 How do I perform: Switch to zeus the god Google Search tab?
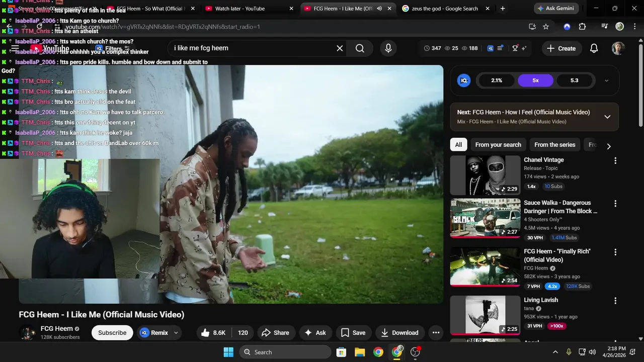(445, 9)
